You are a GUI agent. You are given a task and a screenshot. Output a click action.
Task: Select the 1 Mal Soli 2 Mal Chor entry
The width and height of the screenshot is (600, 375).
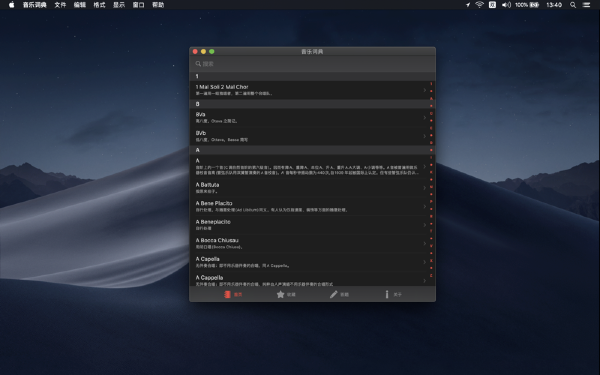click(x=309, y=90)
